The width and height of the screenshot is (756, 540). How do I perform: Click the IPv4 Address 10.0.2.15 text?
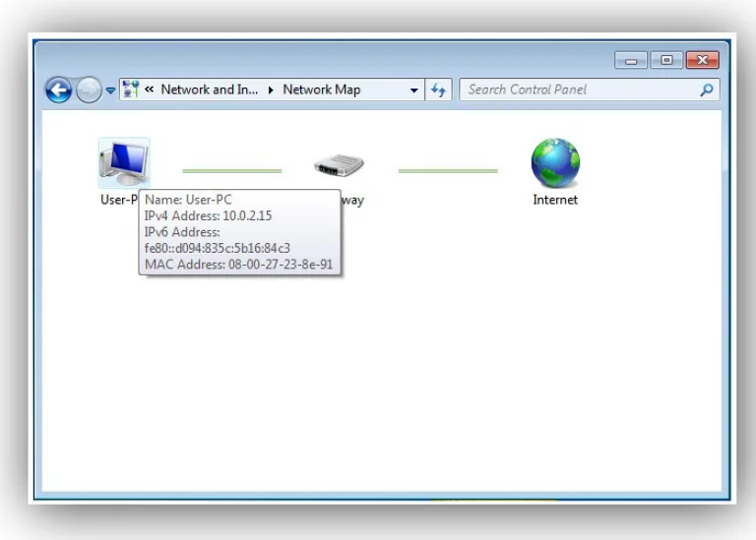coord(209,215)
